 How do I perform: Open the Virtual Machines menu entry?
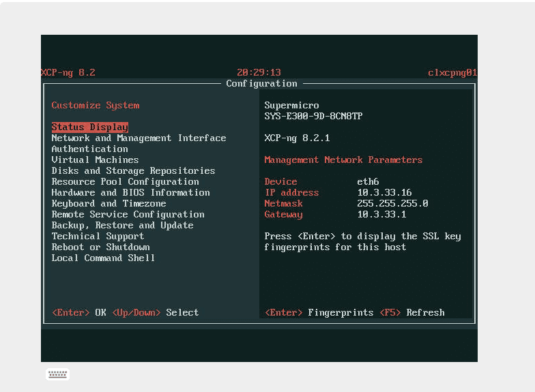click(96, 160)
